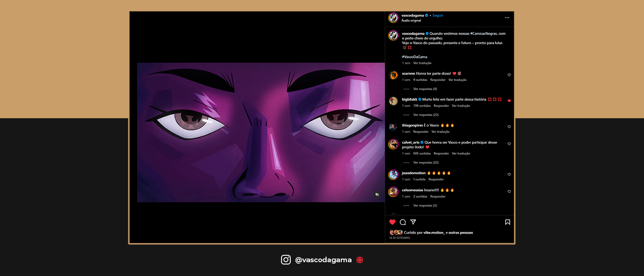Expand bigbllakk's Ver respostas (22)
The height and width of the screenshot is (276, 644).
426,115
